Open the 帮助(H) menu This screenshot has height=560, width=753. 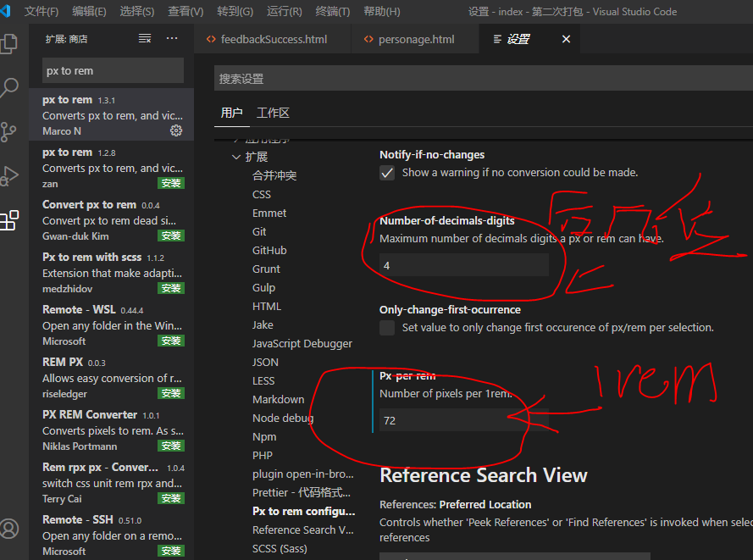pos(382,12)
